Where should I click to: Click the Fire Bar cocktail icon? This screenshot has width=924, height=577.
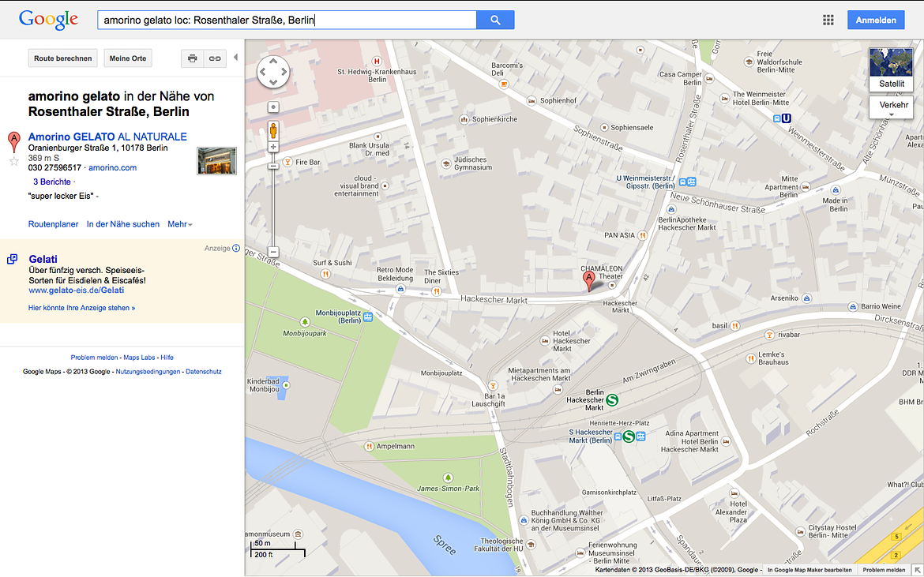pos(287,162)
